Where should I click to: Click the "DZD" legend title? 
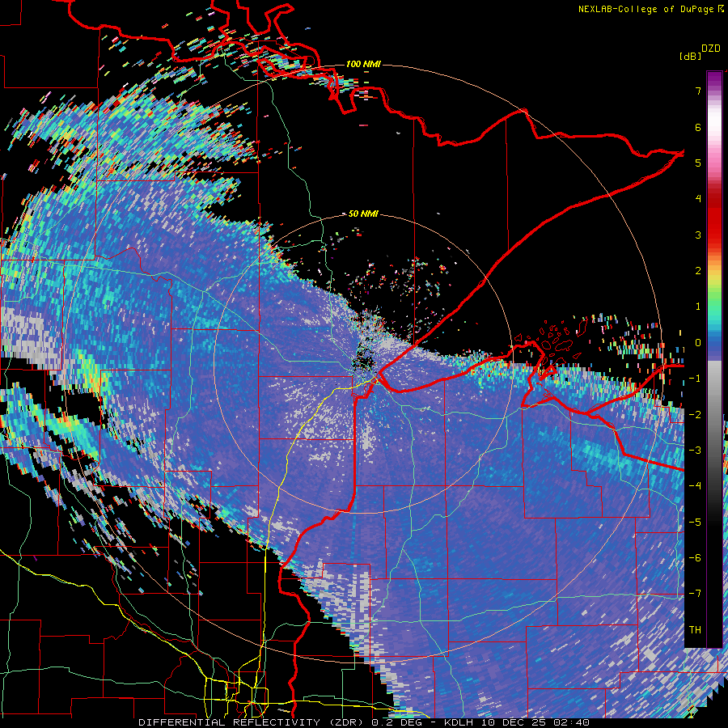[711, 49]
